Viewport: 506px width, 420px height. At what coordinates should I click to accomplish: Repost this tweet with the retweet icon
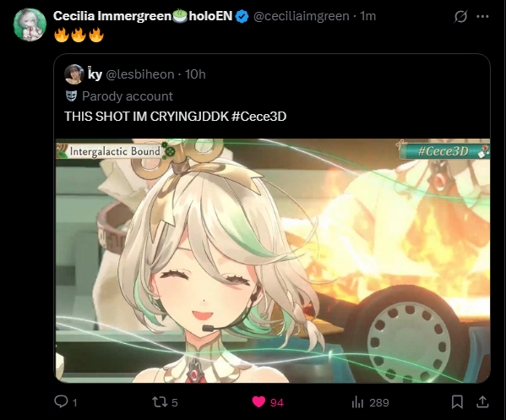pyautogui.click(x=160, y=402)
